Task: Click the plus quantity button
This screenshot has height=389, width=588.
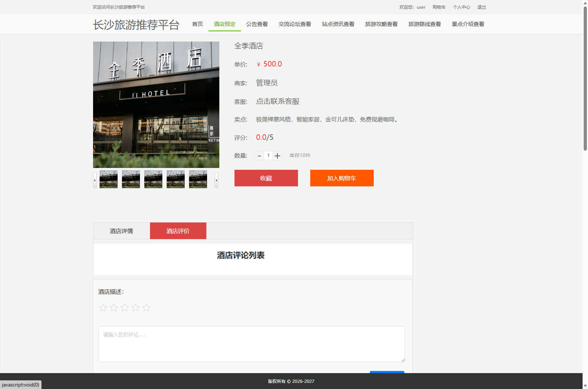Action: (x=277, y=156)
